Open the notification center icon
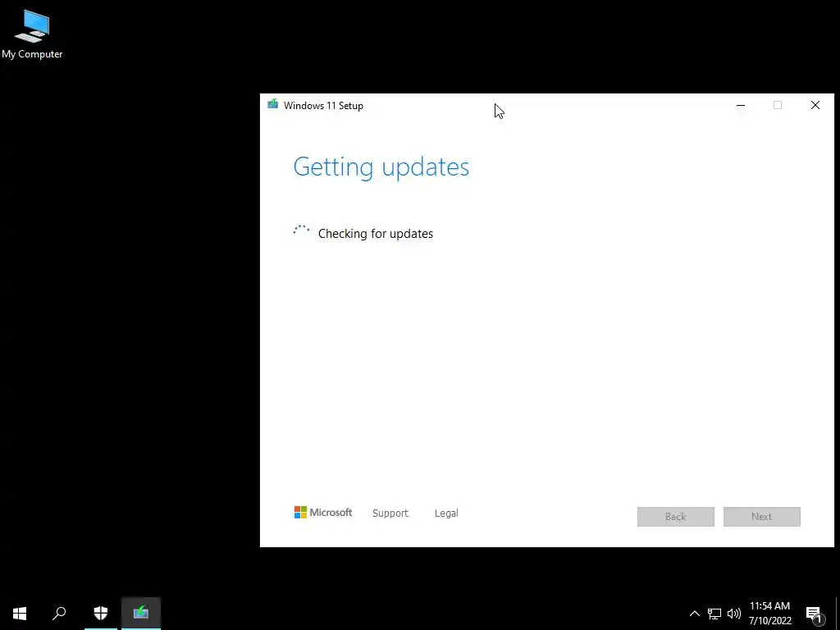 [815, 614]
